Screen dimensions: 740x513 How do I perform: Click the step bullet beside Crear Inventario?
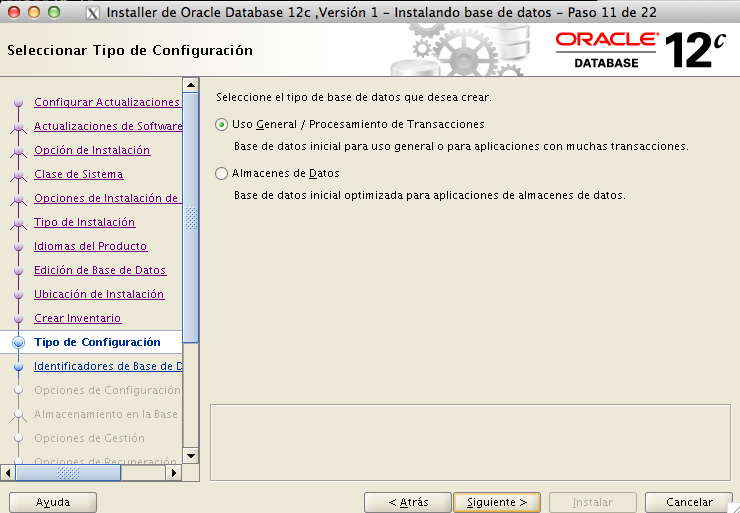18,319
